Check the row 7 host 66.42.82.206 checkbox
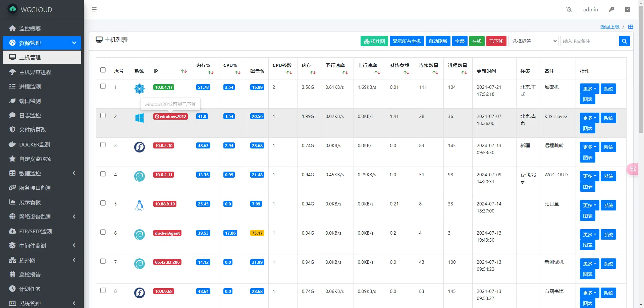Screen dimensions: 644x308 tap(103, 261)
